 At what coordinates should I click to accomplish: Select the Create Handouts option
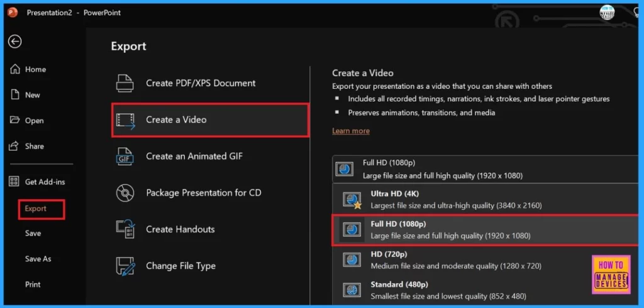[x=210, y=229]
